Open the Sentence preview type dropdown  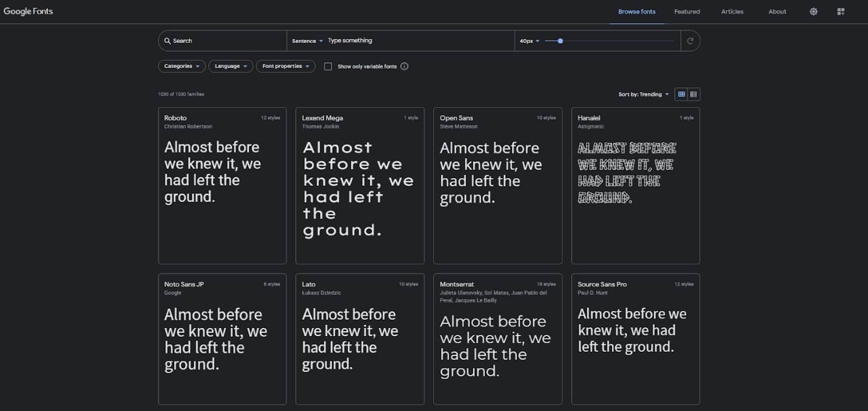307,41
